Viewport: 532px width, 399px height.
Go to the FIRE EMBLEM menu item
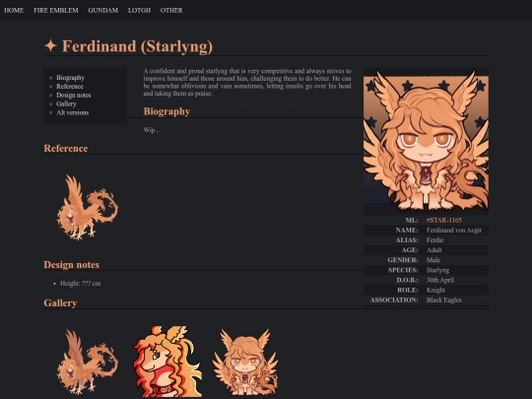click(x=56, y=10)
